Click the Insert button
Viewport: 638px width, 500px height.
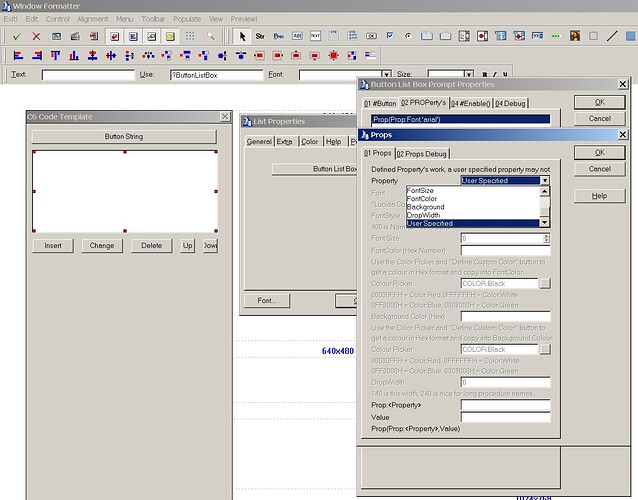tap(53, 246)
